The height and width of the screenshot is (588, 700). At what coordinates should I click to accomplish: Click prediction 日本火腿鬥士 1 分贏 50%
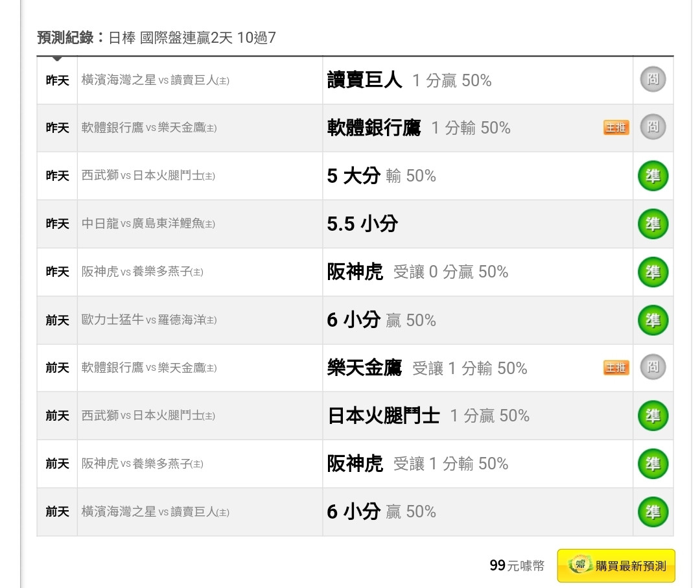click(x=428, y=416)
